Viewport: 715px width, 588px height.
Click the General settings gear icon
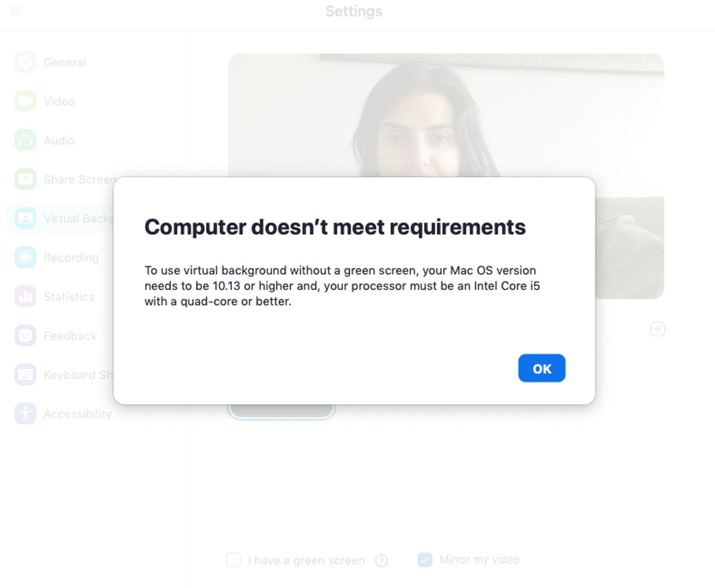25,62
